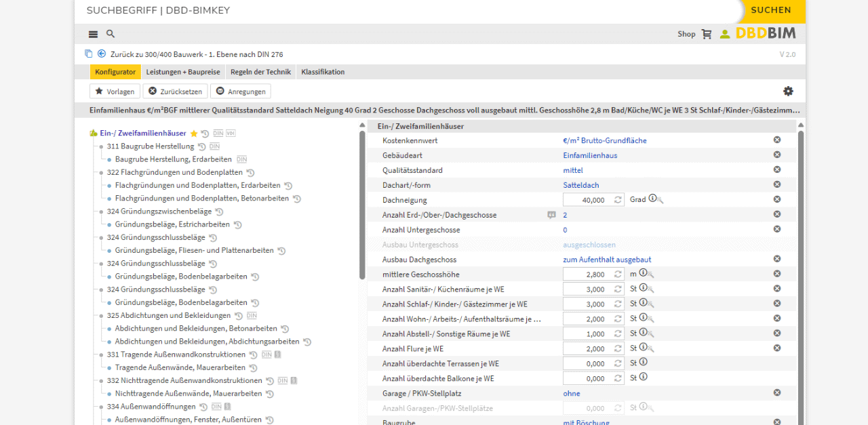Click the star beside Ein-/Zweifamilienhäuser
868x425 pixels.
194,134
